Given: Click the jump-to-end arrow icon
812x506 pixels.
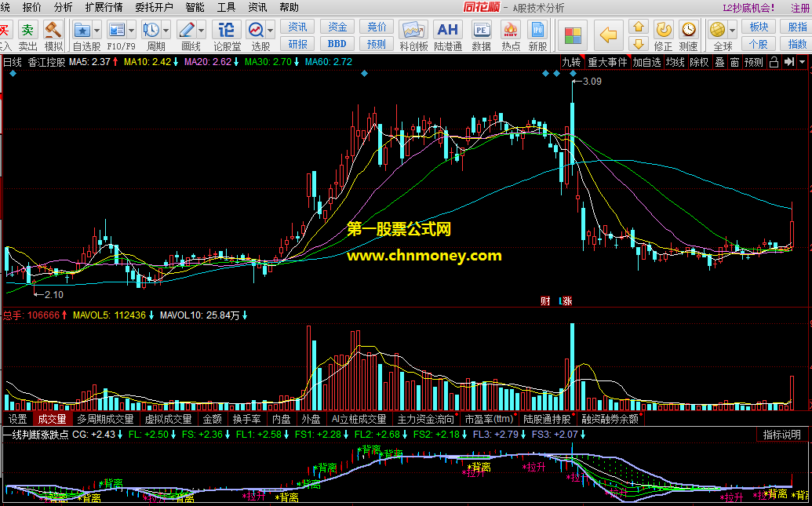Looking at the screenshot, I should point(788,62).
